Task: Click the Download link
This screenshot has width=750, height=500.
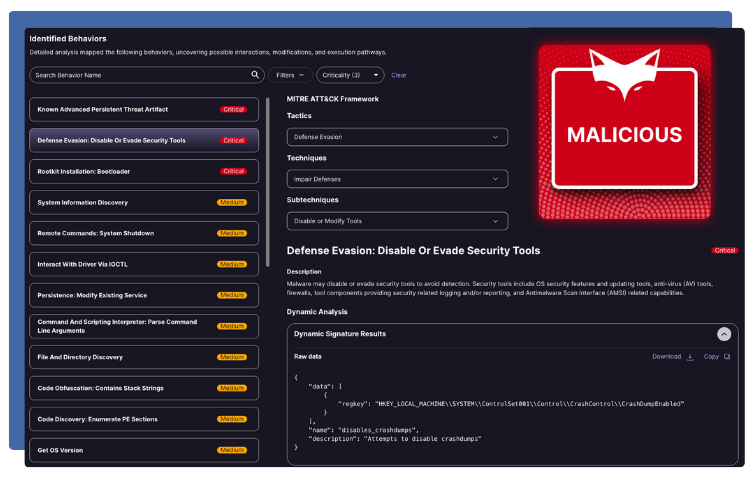Action: pyautogui.click(x=666, y=356)
